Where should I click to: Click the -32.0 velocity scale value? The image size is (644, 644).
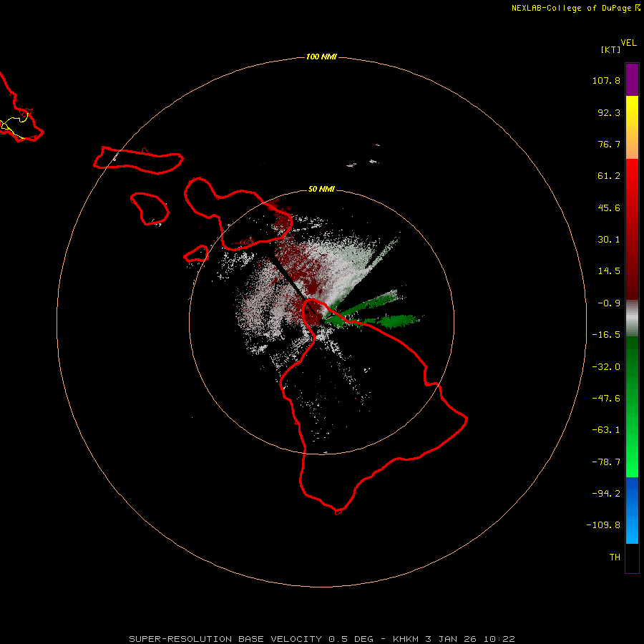pyautogui.click(x=606, y=367)
